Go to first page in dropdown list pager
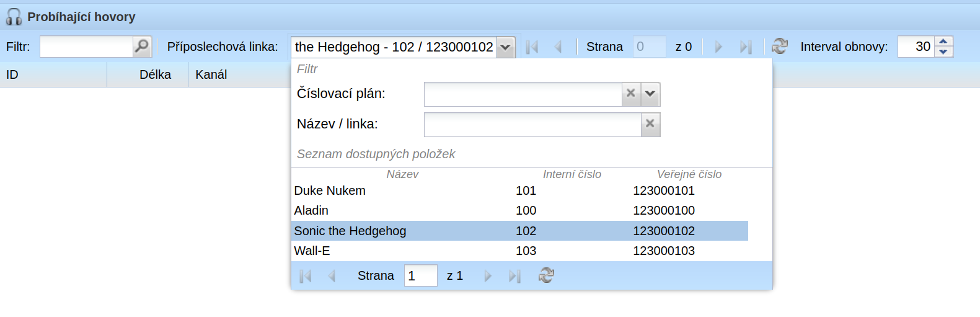The image size is (980, 317). 306,276
